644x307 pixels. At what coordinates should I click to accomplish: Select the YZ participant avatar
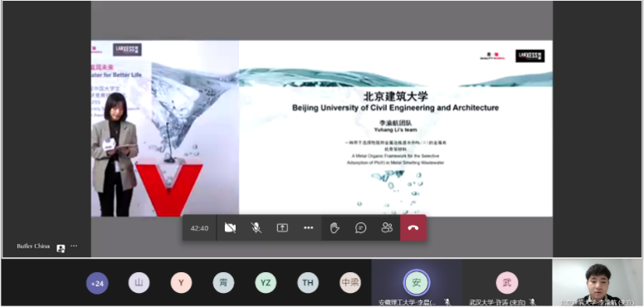[x=266, y=283]
